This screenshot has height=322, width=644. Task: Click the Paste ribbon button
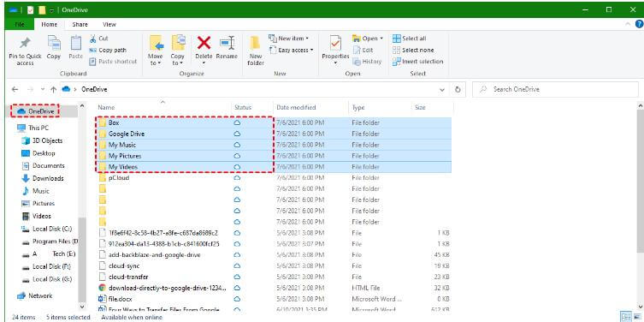click(x=76, y=47)
